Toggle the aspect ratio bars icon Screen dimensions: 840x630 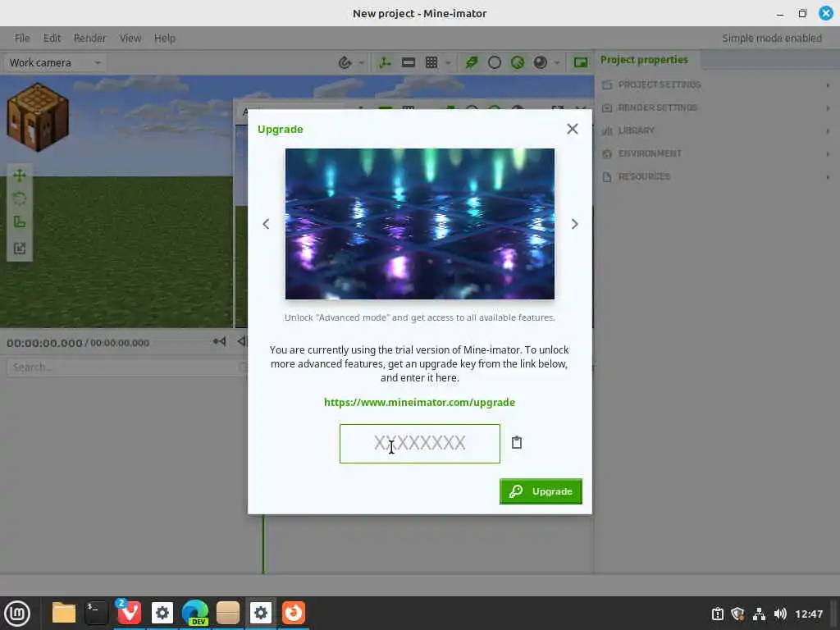tap(409, 62)
